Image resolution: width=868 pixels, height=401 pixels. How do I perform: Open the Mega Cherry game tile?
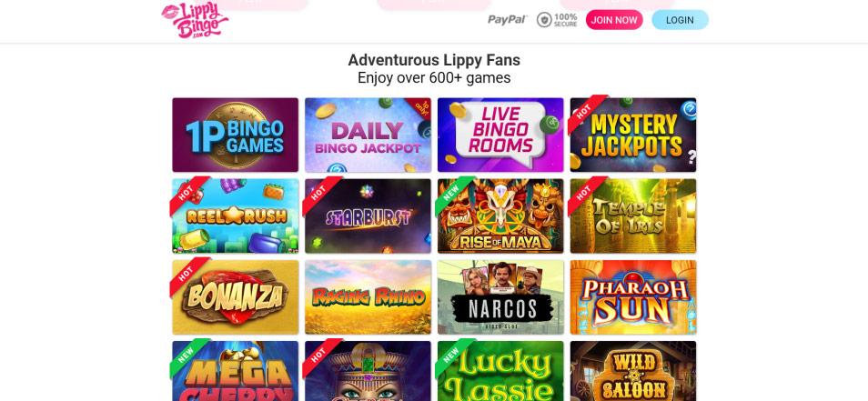pos(236,371)
